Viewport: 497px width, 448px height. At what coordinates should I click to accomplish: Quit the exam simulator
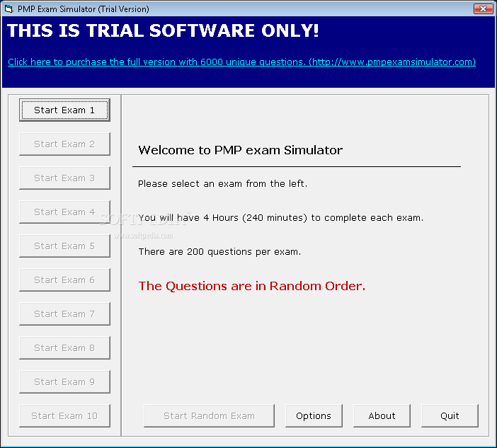point(450,415)
